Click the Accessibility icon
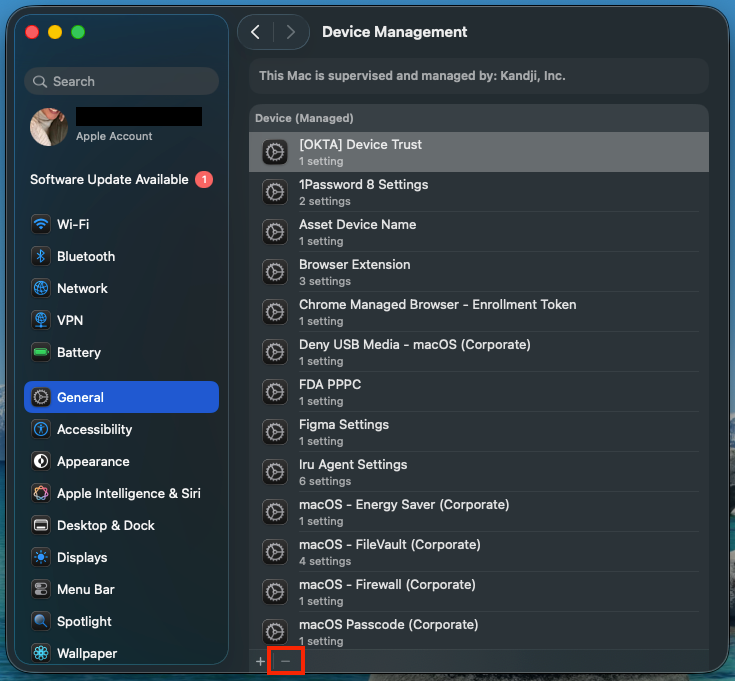Image resolution: width=735 pixels, height=681 pixels. (x=41, y=429)
